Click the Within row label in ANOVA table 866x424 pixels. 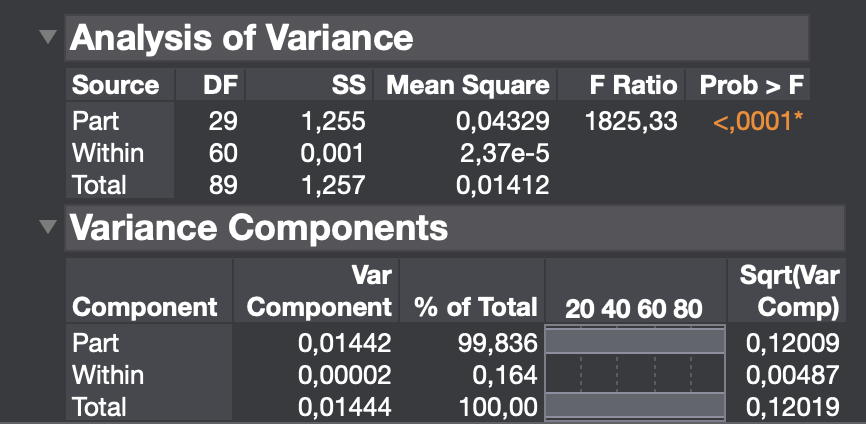(x=108, y=153)
